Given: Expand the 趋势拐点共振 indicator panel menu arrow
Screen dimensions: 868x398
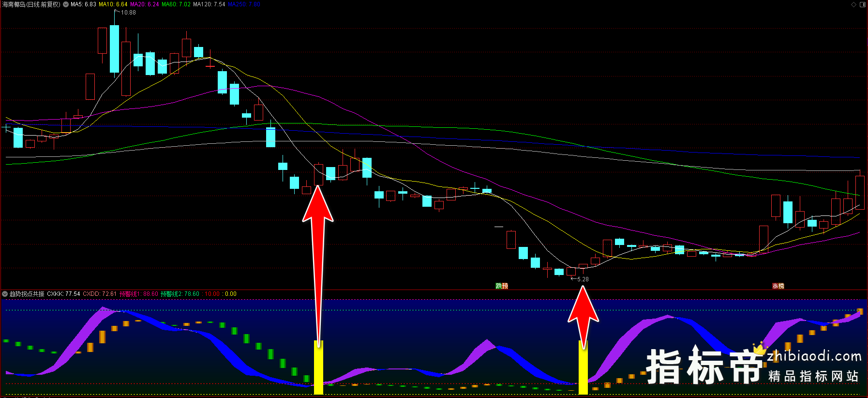Looking at the screenshot, I should coord(5,294).
